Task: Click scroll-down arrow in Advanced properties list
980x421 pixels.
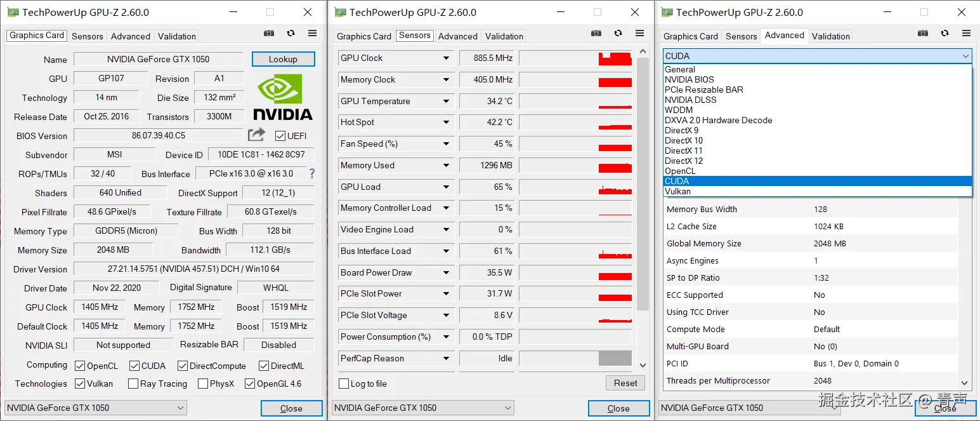Action: tap(965, 383)
